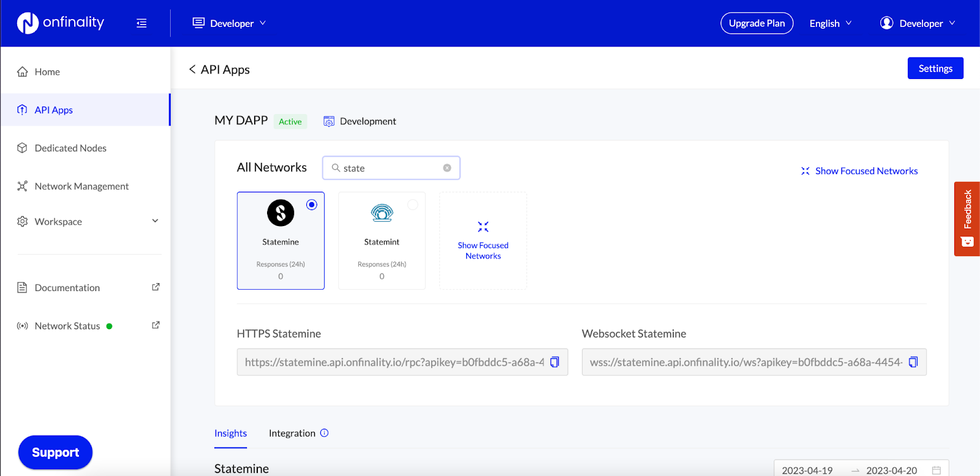This screenshot has width=980, height=476.
Task: Click back arrow beside API Apps
Action: (192, 69)
